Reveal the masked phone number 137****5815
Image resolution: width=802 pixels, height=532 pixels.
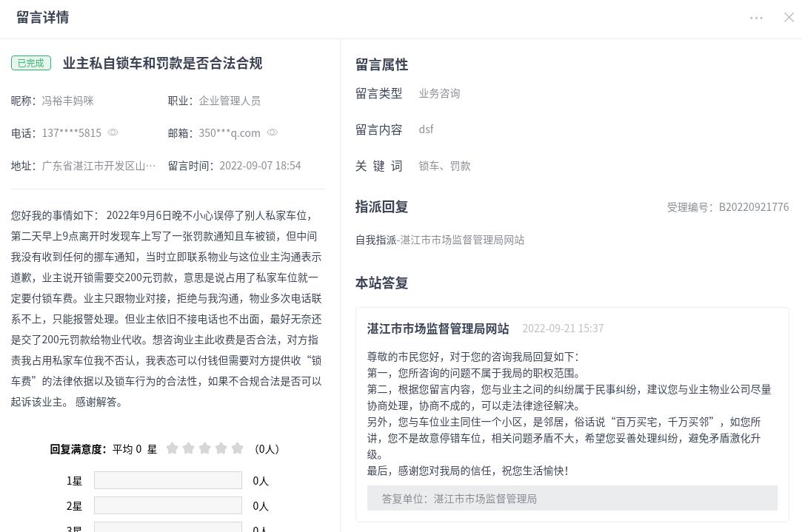[x=113, y=132]
